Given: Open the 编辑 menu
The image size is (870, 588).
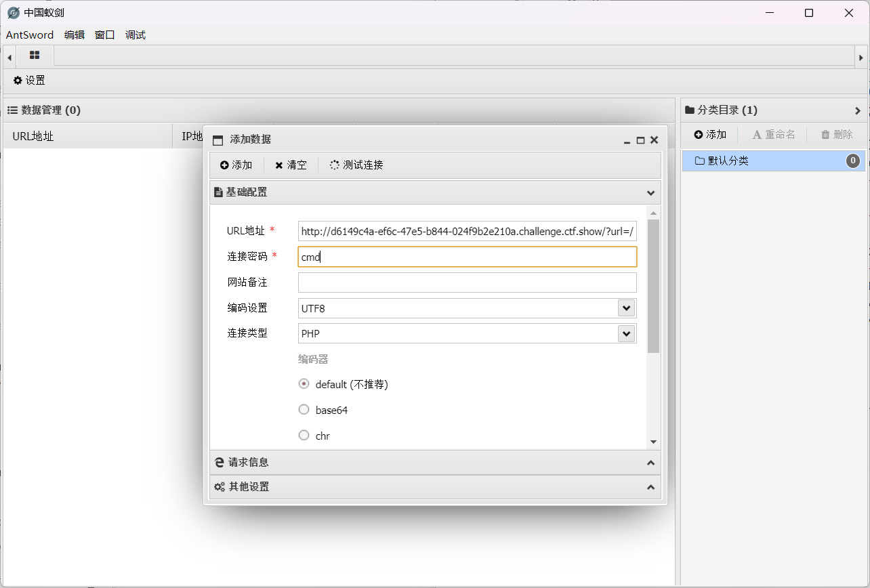Looking at the screenshot, I should tap(74, 35).
